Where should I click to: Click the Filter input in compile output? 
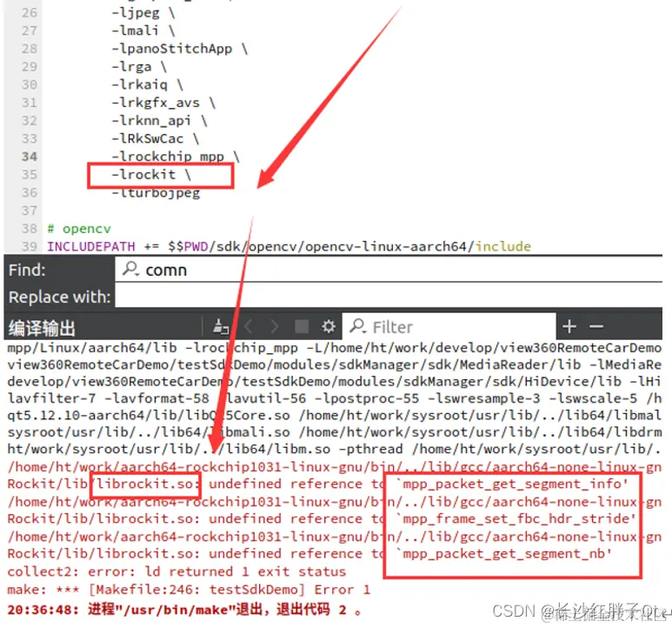pyautogui.click(x=449, y=327)
